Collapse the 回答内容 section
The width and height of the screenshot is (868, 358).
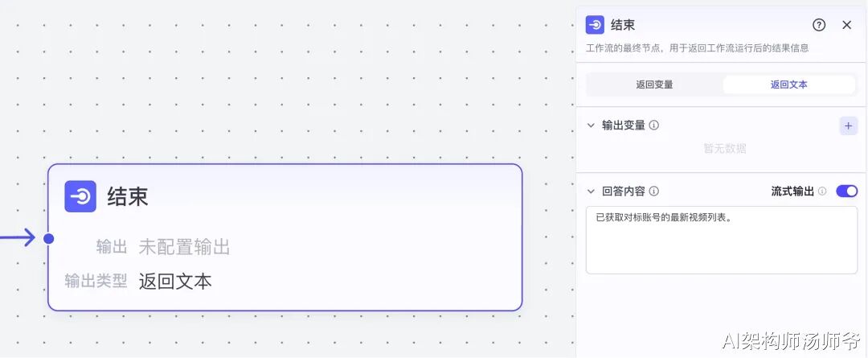click(591, 191)
